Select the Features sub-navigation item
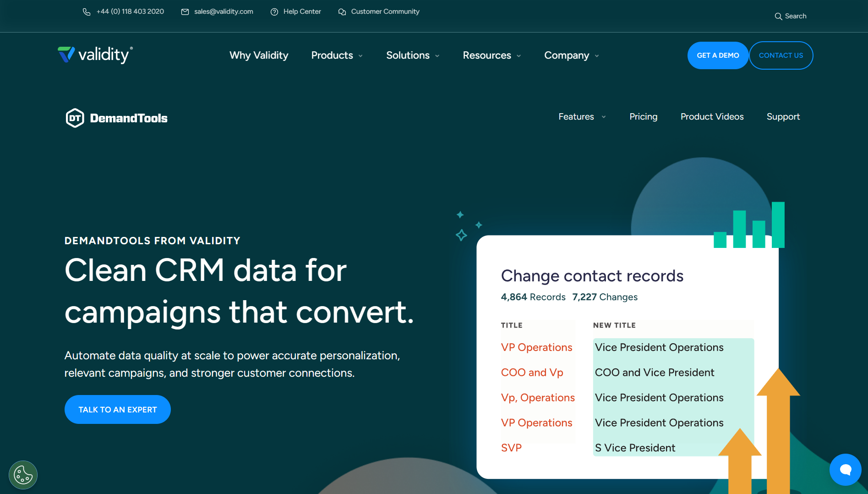This screenshot has width=868, height=494. [576, 117]
